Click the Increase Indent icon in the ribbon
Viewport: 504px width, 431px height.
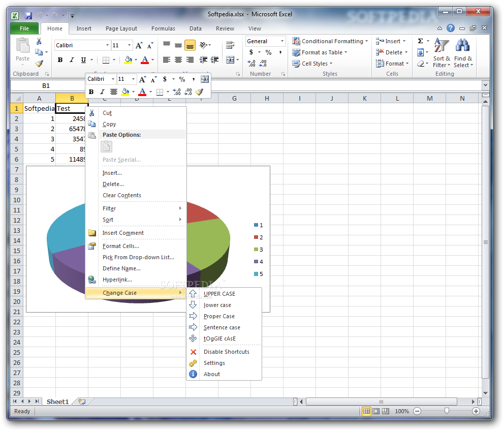pos(215,60)
